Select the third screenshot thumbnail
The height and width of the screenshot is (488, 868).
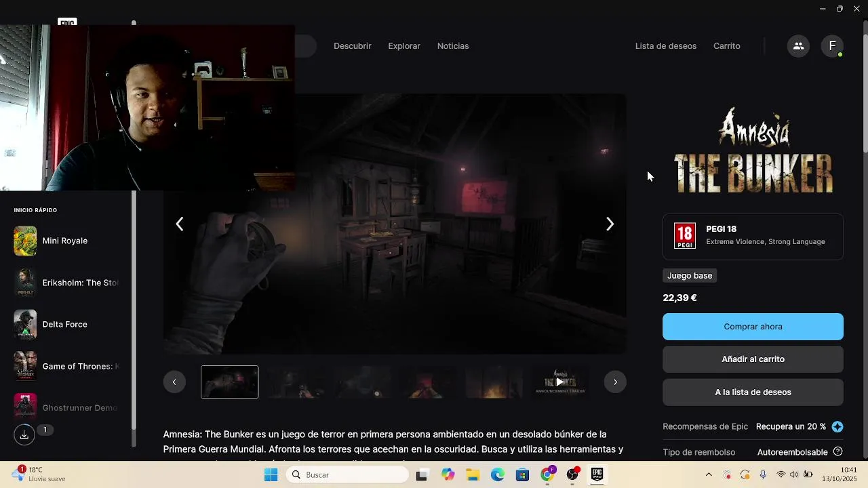[x=362, y=382]
